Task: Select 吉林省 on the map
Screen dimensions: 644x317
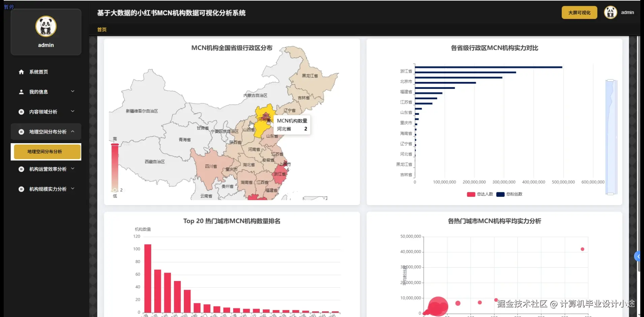Action: pyautogui.click(x=303, y=98)
